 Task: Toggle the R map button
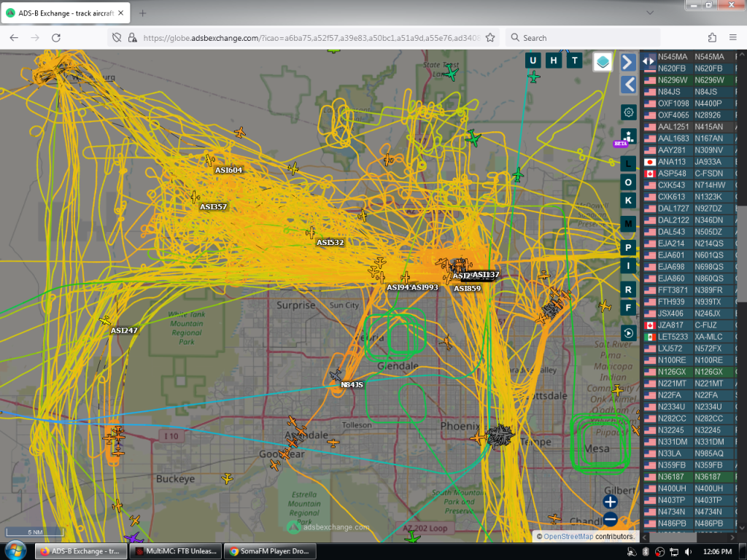pos(628,289)
